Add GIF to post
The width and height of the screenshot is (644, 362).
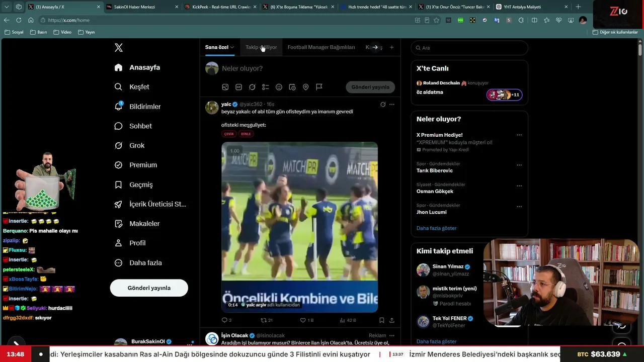click(x=238, y=87)
